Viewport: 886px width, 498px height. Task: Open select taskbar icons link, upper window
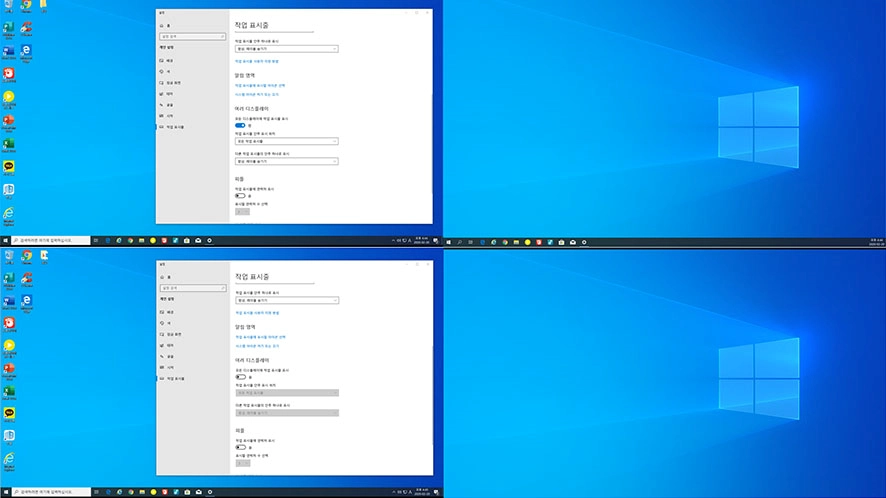tap(260, 85)
